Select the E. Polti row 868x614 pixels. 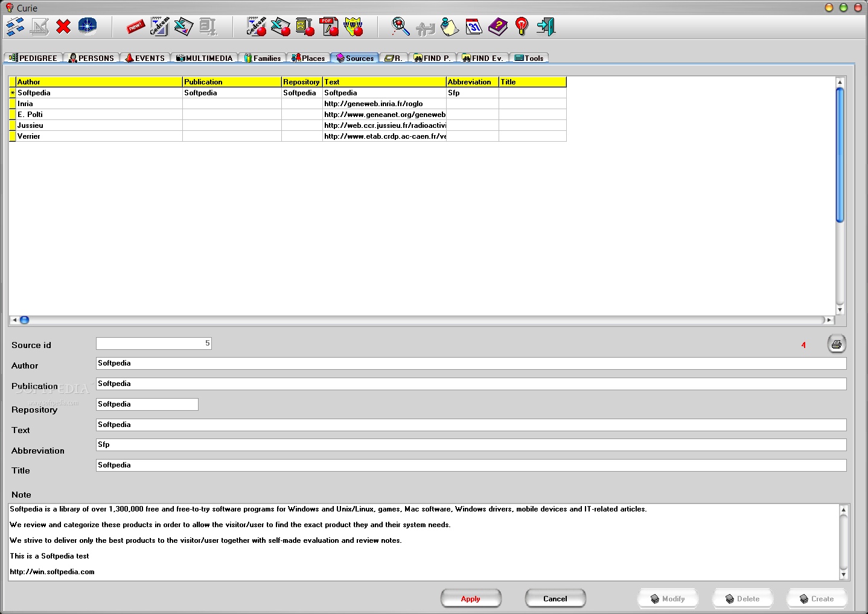[x=287, y=115]
